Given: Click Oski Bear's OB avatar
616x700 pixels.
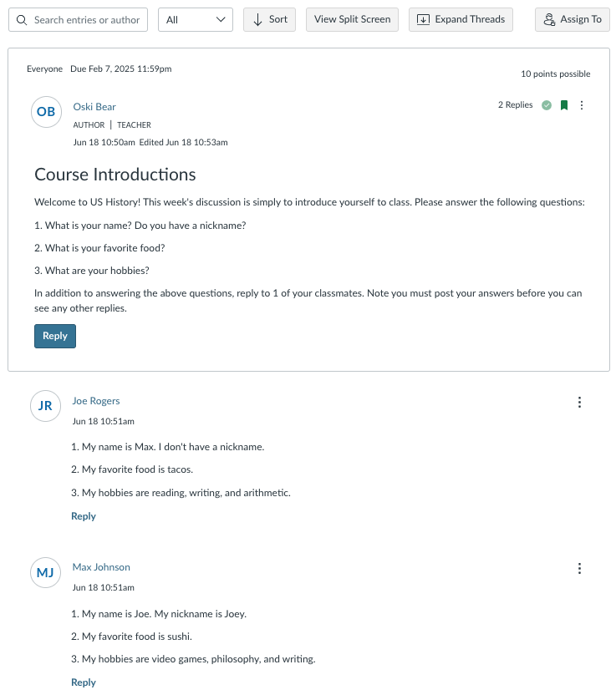Looking at the screenshot, I should pos(46,111).
